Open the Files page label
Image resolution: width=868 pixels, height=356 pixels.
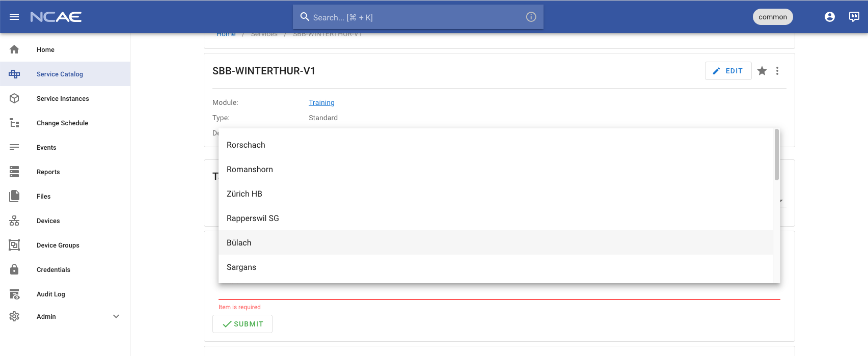(43, 196)
